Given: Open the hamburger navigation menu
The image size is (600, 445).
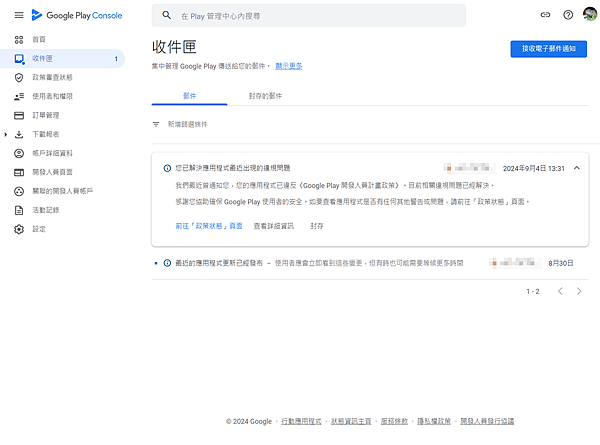Looking at the screenshot, I should (19, 15).
